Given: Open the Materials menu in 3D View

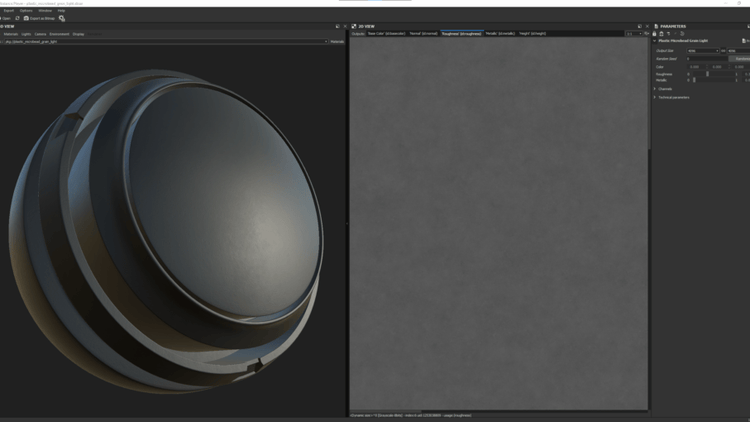Looking at the screenshot, I should (x=10, y=34).
